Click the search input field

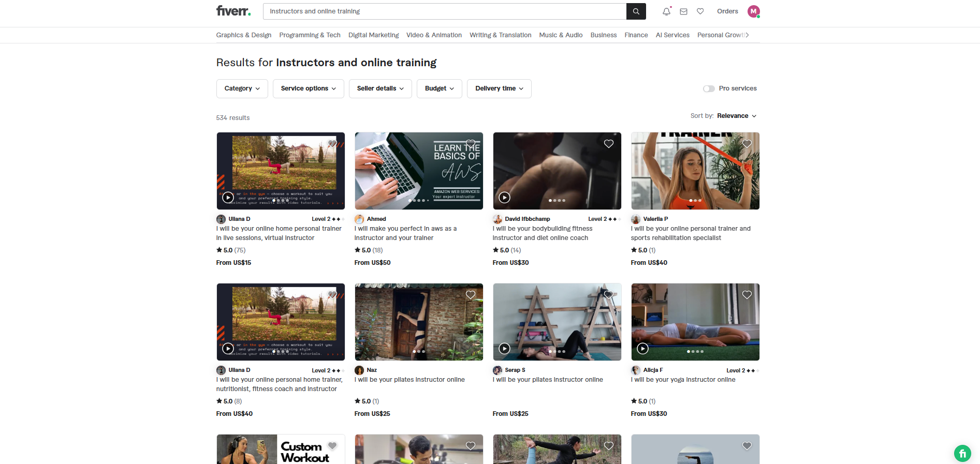tap(445, 11)
